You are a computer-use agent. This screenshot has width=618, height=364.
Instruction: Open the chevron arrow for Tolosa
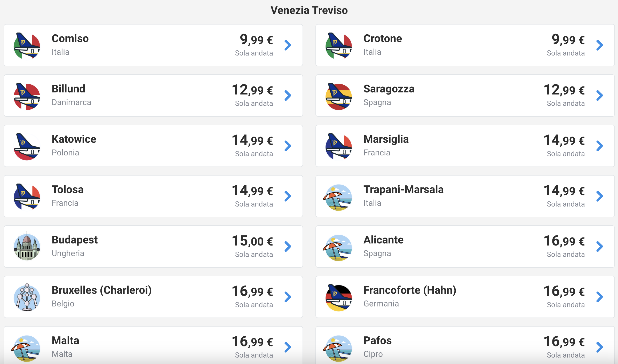click(288, 196)
